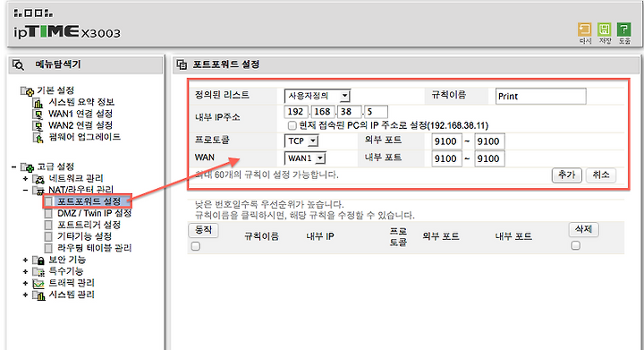Expand the 보안 기능 tree node

point(25,260)
